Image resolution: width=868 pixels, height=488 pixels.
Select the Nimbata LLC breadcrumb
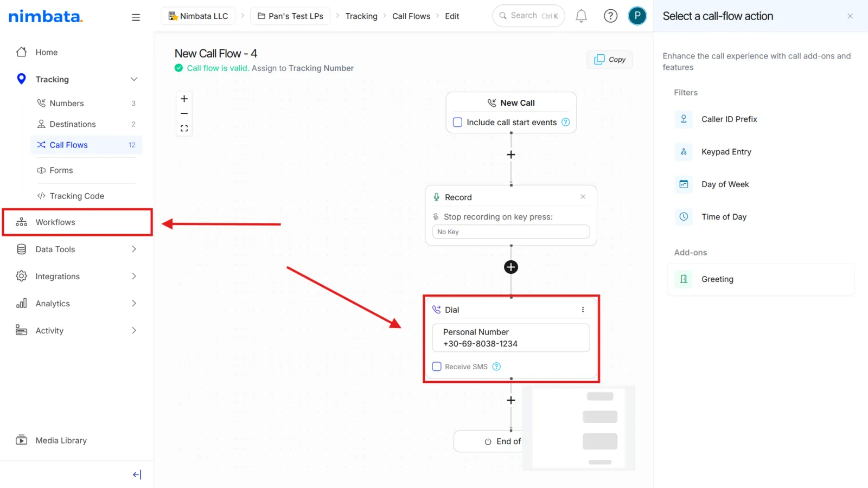(198, 16)
